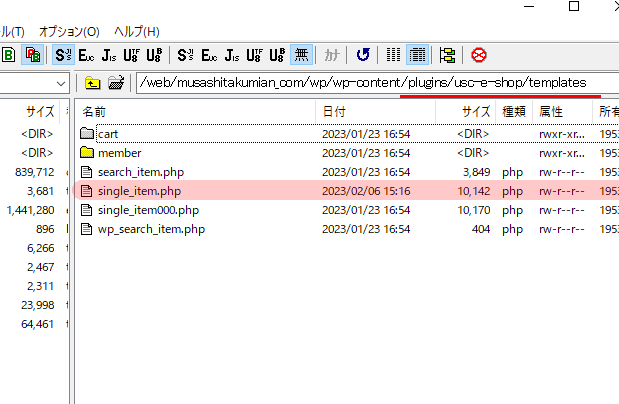Sort files by the 日付 column header
This screenshot has width=619, height=404.
pyautogui.click(x=333, y=111)
